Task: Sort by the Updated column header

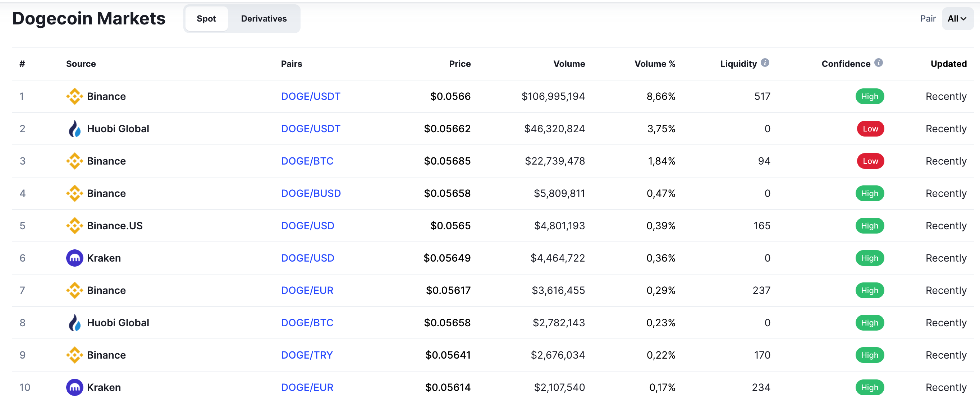Action: point(948,64)
